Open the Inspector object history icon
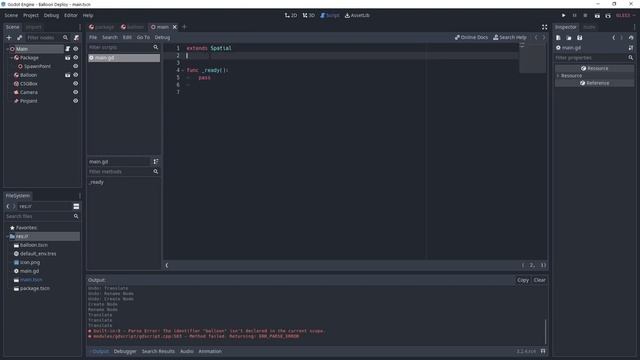The height and width of the screenshot is (360, 640). (x=631, y=38)
